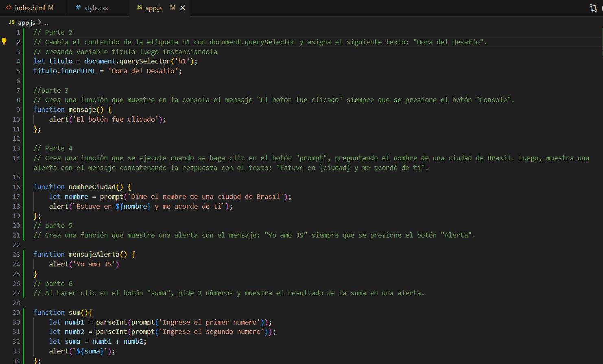Switch to the index.html tab
Image resolution: width=603 pixels, height=364 pixels.
coord(30,8)
